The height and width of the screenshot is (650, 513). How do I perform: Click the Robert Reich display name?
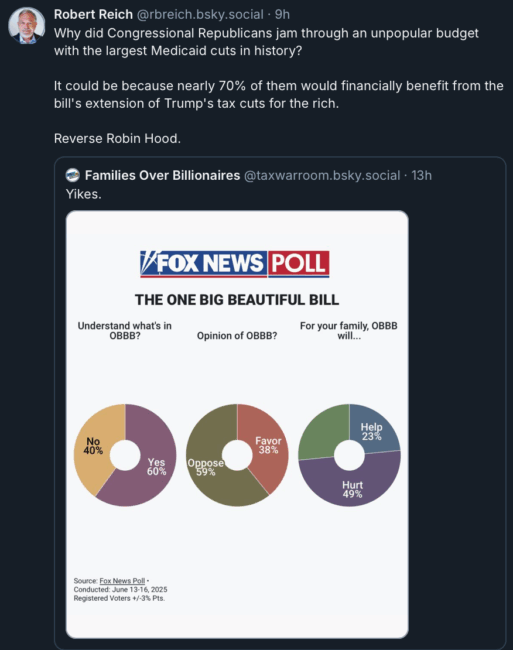tap(93, 14)
